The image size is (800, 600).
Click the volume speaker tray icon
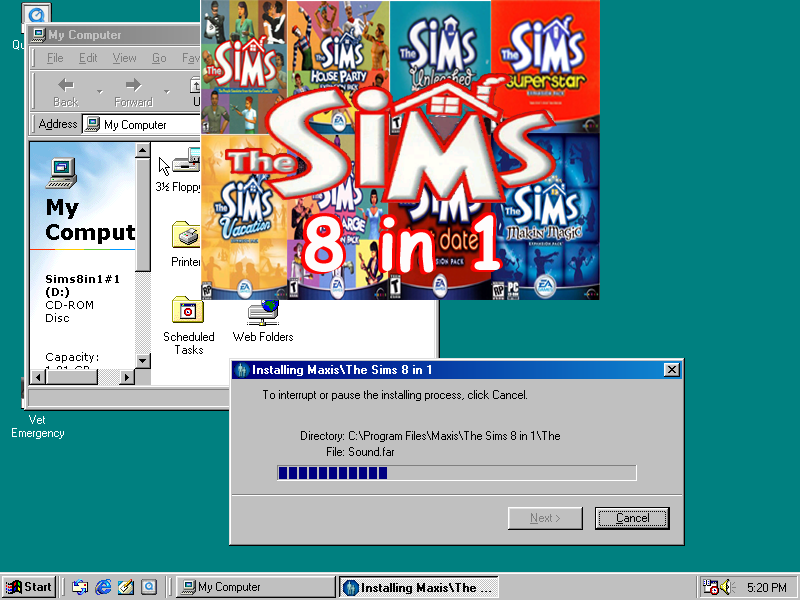[726, 587]
